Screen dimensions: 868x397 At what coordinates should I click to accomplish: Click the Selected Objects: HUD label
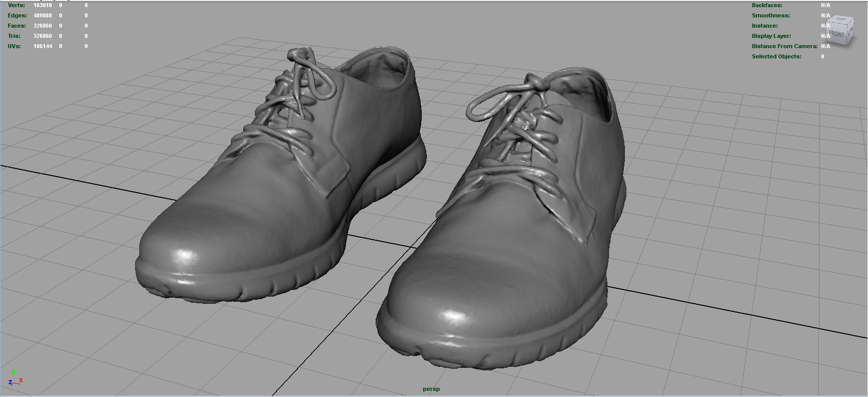point(776,56)
